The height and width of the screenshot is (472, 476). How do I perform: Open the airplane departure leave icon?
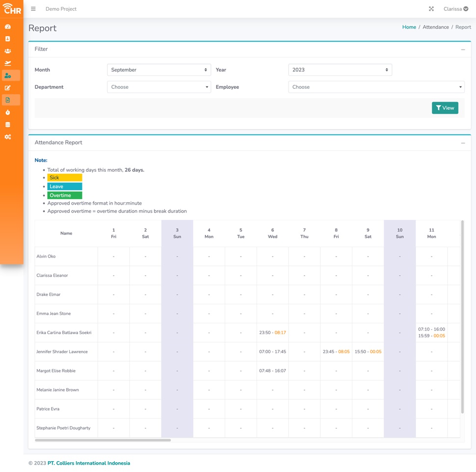(8, 63)
